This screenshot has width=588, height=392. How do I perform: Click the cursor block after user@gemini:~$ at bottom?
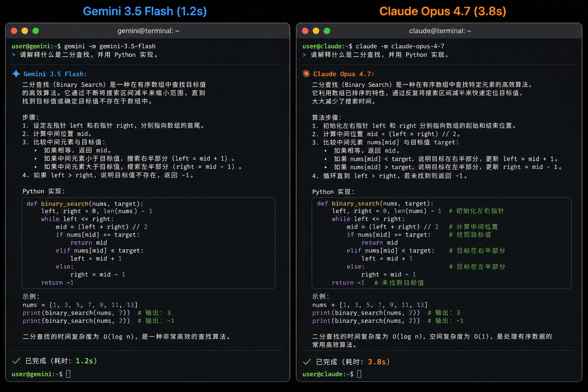(69, 374)
